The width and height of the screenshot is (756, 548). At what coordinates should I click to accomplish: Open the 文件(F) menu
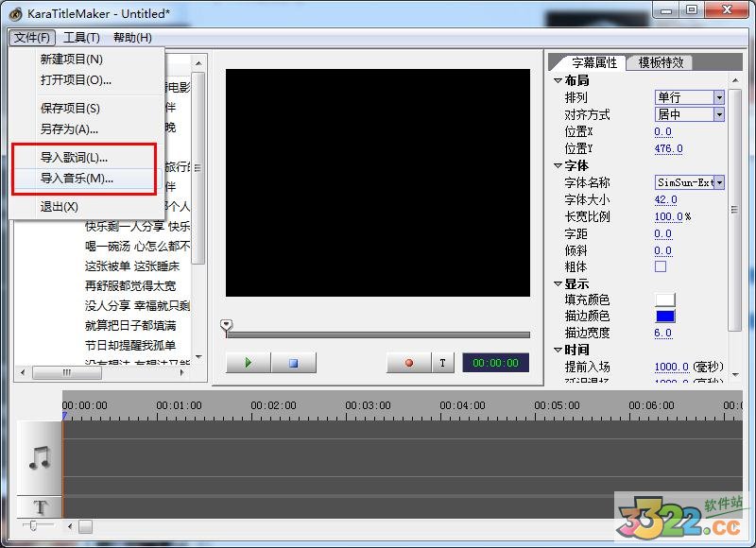point(32,37)
